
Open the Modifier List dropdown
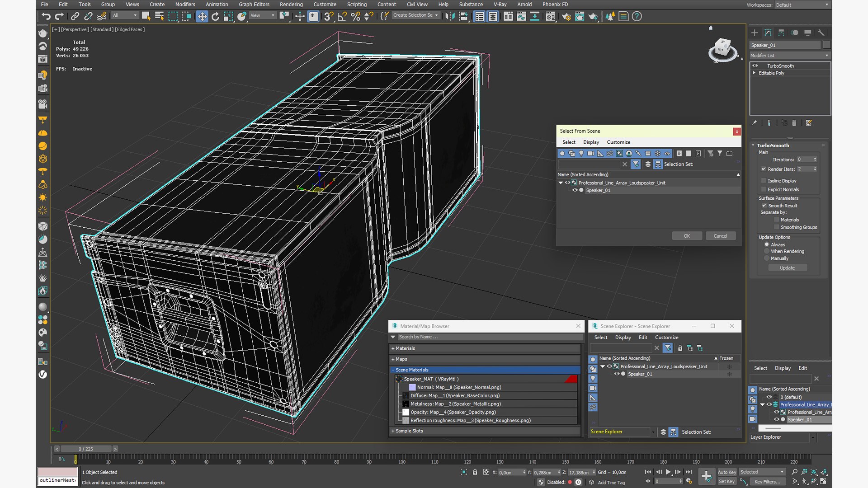pos(790,56)
